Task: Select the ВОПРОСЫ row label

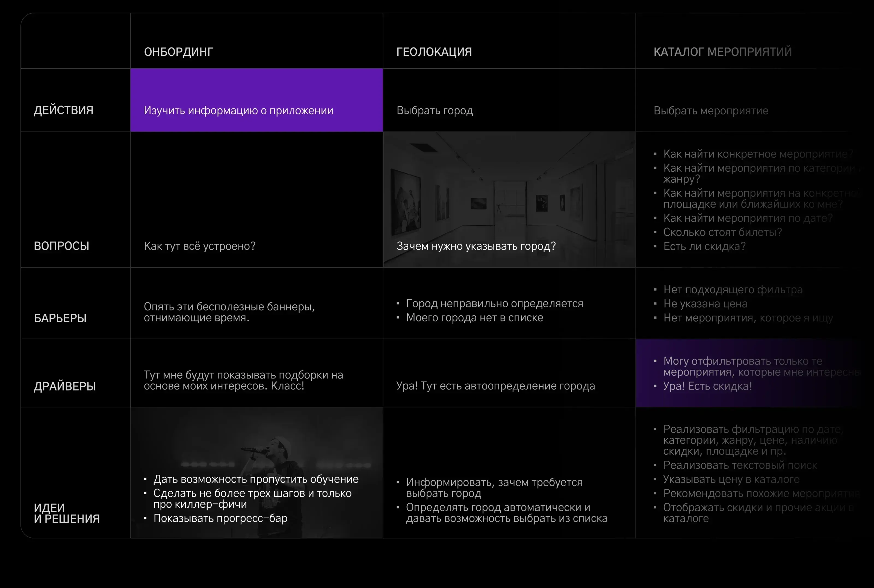Action: 61,246
